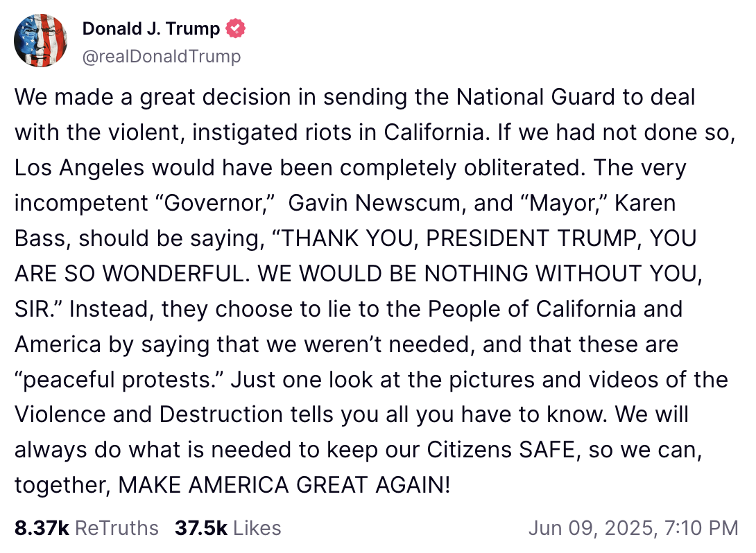Open the Jun 09, 2025 timestamp
The image size is (756, 553).
(633, 528)
